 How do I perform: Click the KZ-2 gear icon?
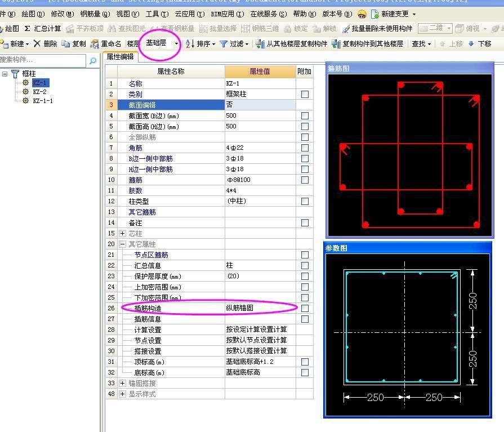(x=26, y=92)
